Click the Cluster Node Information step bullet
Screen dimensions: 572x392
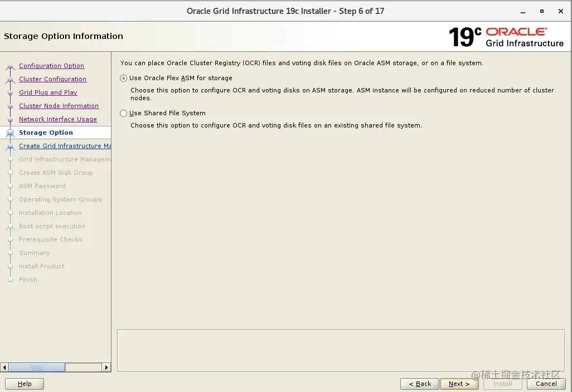(x=11, y=106)
